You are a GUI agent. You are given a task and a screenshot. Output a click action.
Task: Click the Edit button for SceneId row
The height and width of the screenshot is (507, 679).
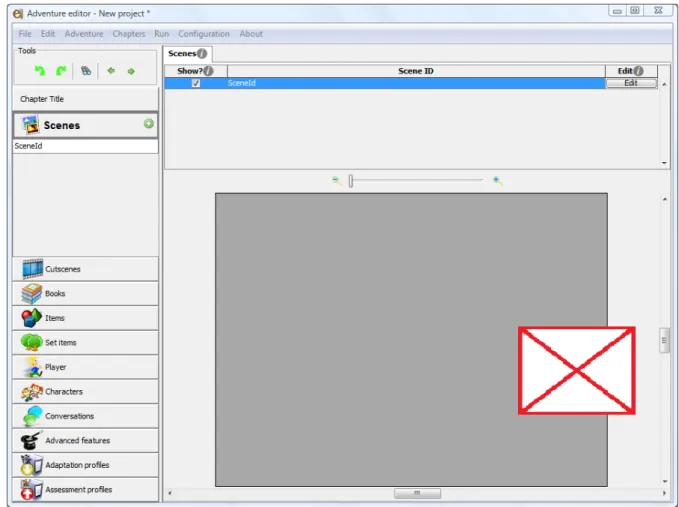[x=631, y=83]
